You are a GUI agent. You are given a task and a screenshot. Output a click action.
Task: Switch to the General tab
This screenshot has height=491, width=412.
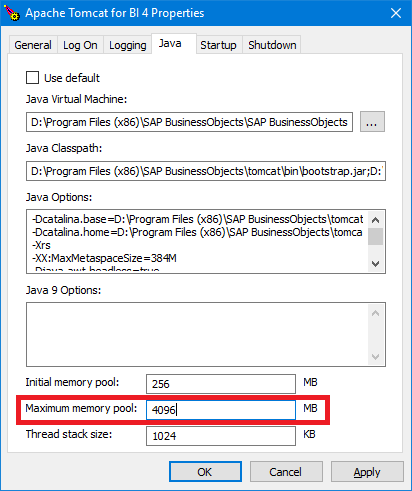(33, 45)
